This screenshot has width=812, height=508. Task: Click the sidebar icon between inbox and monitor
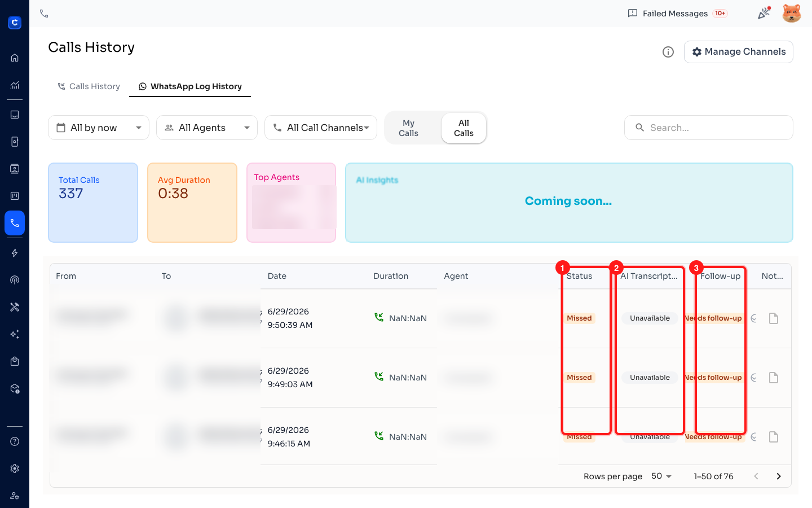pyautogui.click(x=15, y=142)
